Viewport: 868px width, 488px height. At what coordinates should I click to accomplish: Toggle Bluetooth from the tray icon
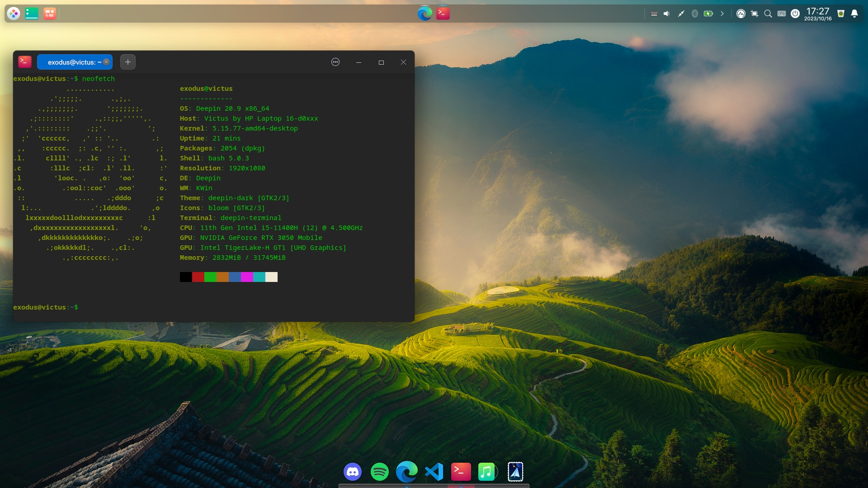pyautogui.click(x=695, y=14)
